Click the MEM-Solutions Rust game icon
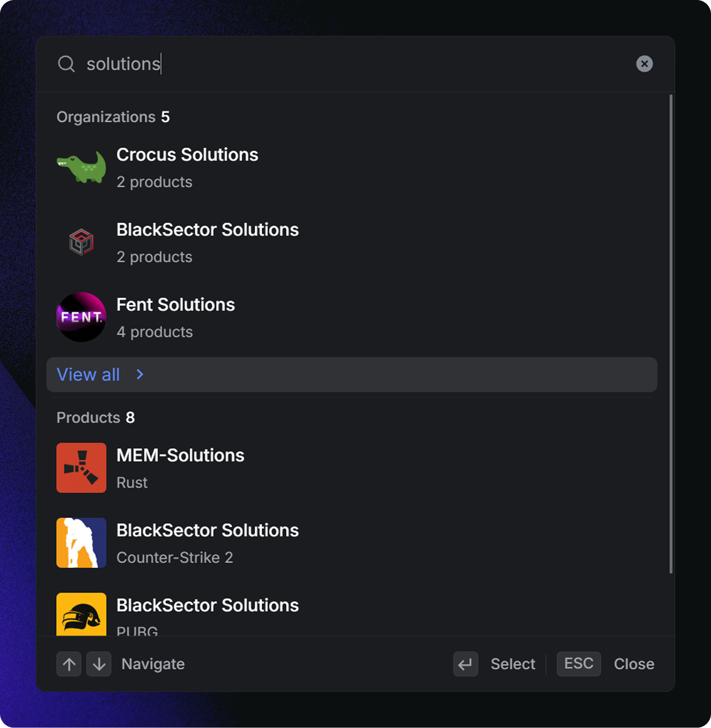Viewport: 711px width, 728px height. coord(81,468)
